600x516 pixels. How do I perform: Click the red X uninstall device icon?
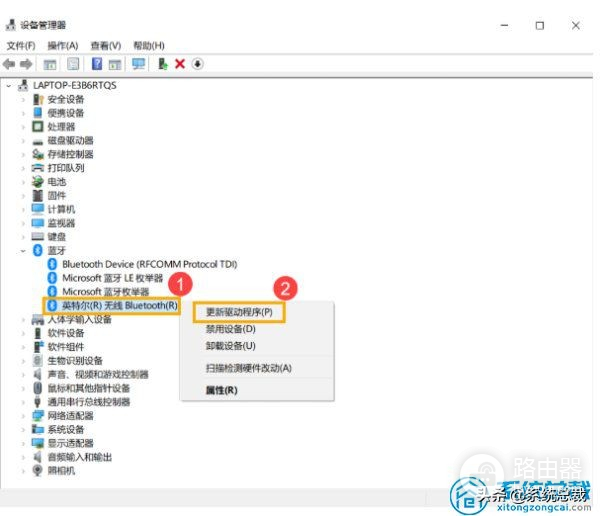(180, 64)
